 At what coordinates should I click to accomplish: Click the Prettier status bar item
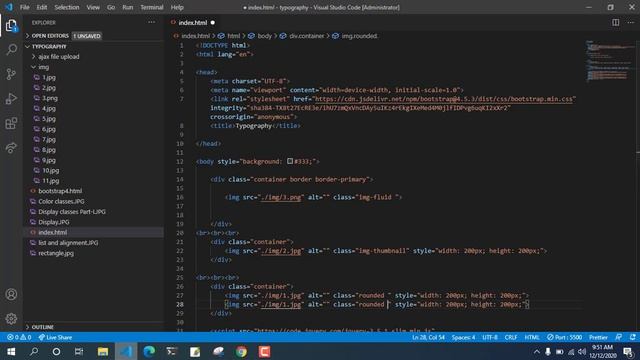click(598, 338)
